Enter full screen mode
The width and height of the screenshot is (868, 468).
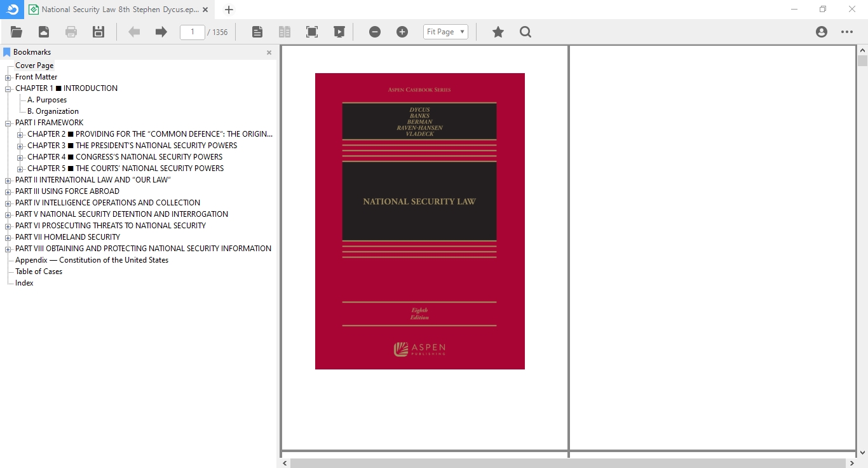(312, 32)
